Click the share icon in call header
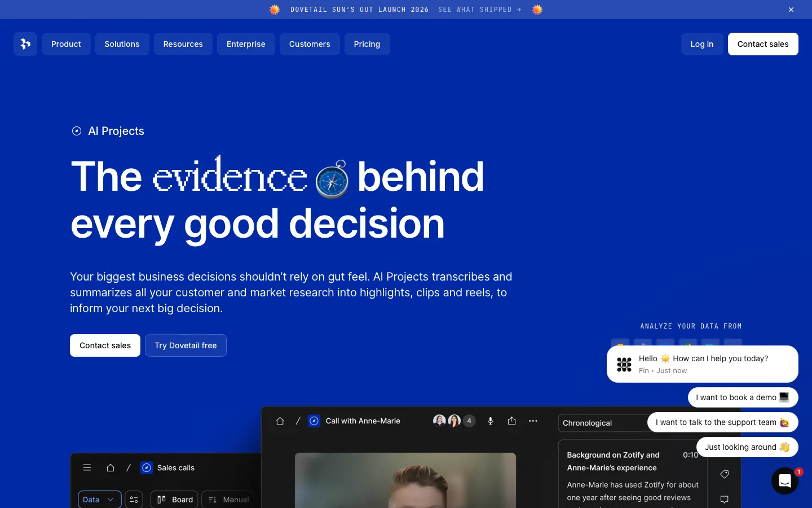 coord(511,421)
